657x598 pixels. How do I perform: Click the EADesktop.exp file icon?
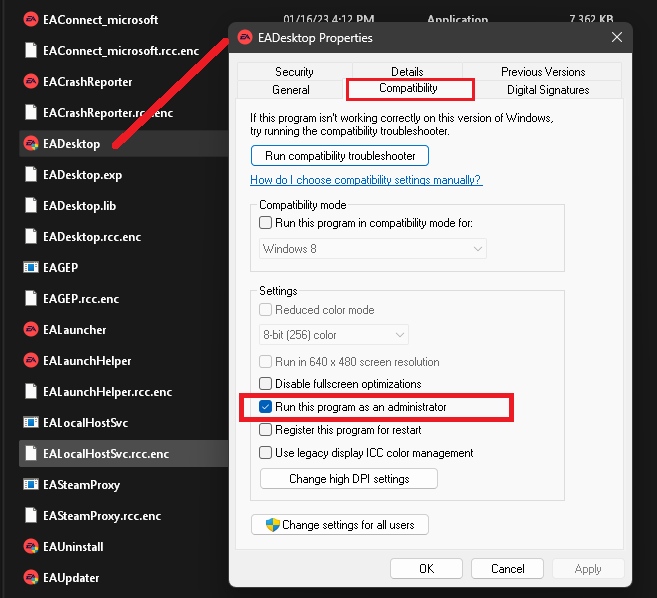coord(31,174)
